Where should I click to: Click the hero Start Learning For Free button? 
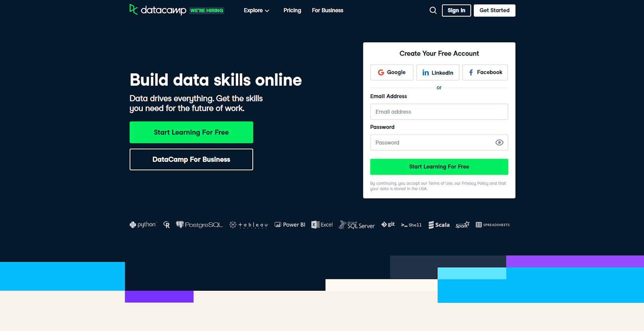click(191, 132)
